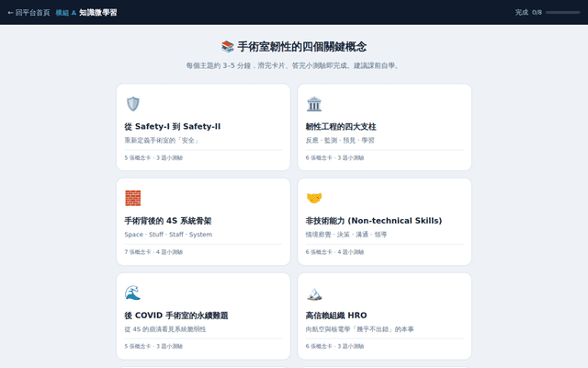Screen dimensions: 588x368
Task: Click subtitle 反應 · 監測 · 預見 · 學習
Action: 340,140
